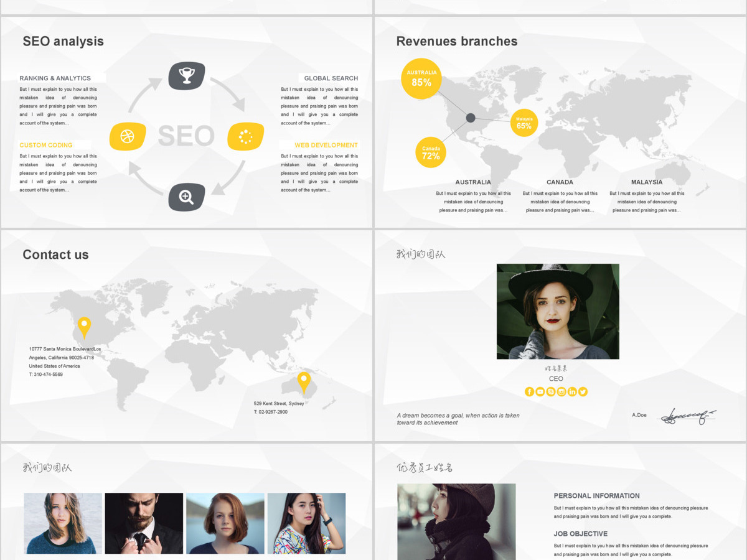Click the yellow map pin over California
This screenshot has height=560, width=747.
[84, 327]
